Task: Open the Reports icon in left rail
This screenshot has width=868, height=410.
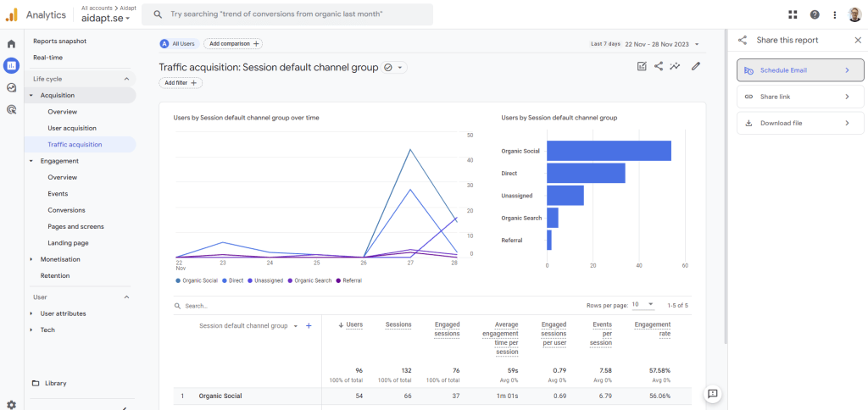Action: tap(11, 66)
